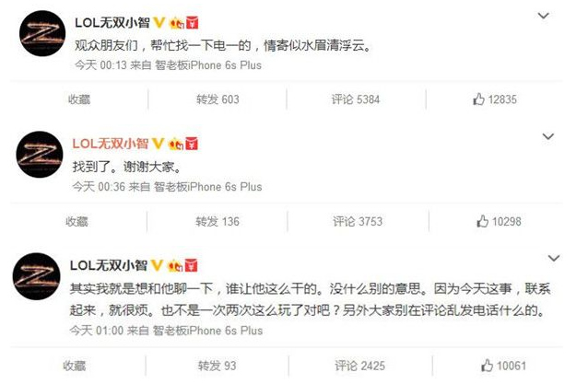Open 评论 5384 comments on first post
This screenshot has width=588, height=384.
(356, 99)
